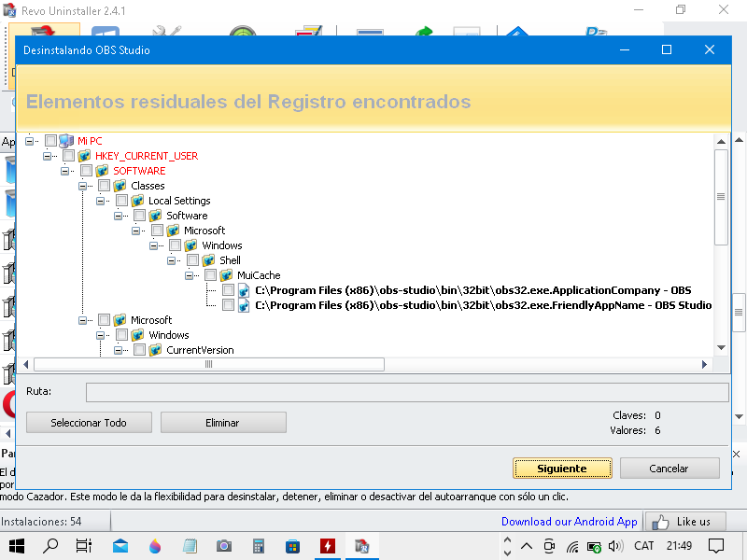Image resolution: width=747 pixels, height=560 pixels.
Task: Click the Eliminar button
Action: tap(223, 423)
